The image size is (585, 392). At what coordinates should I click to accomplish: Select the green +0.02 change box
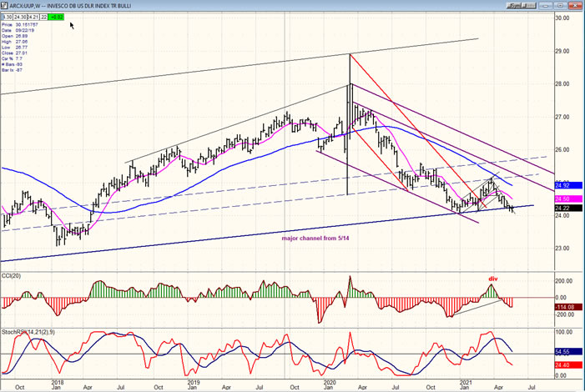click(57, 18)
